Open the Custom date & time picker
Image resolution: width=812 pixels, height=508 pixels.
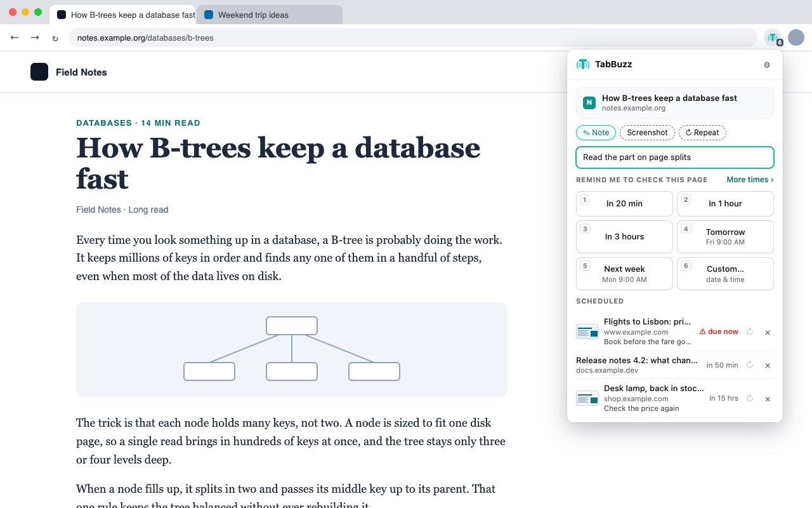(725, 274)
